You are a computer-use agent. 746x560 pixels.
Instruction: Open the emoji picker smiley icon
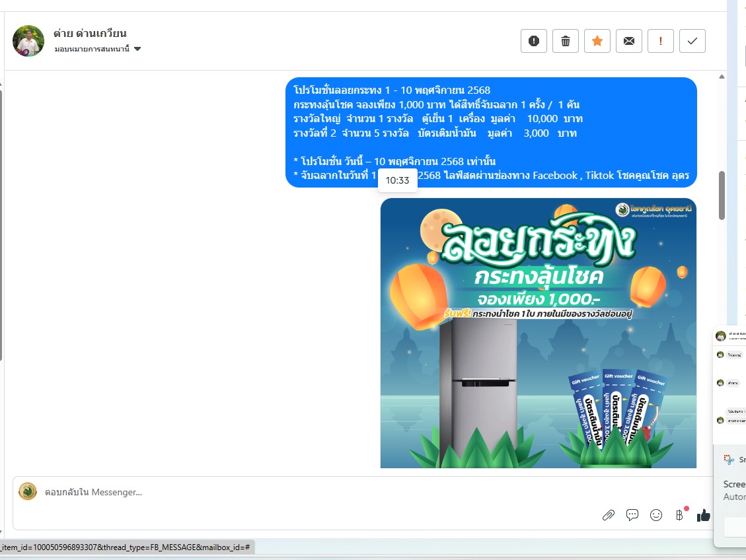click(656, 515)
